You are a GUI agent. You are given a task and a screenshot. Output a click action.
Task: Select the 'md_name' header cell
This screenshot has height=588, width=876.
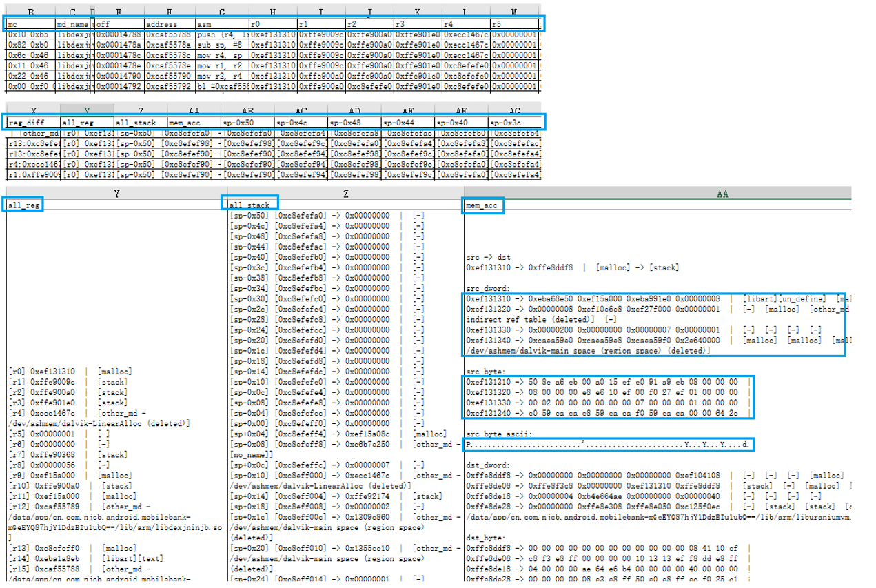pyautogui.click(x=73, y=24)
